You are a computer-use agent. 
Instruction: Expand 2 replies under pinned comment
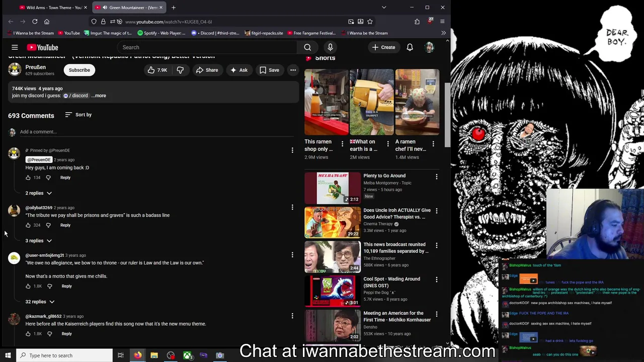39,193
